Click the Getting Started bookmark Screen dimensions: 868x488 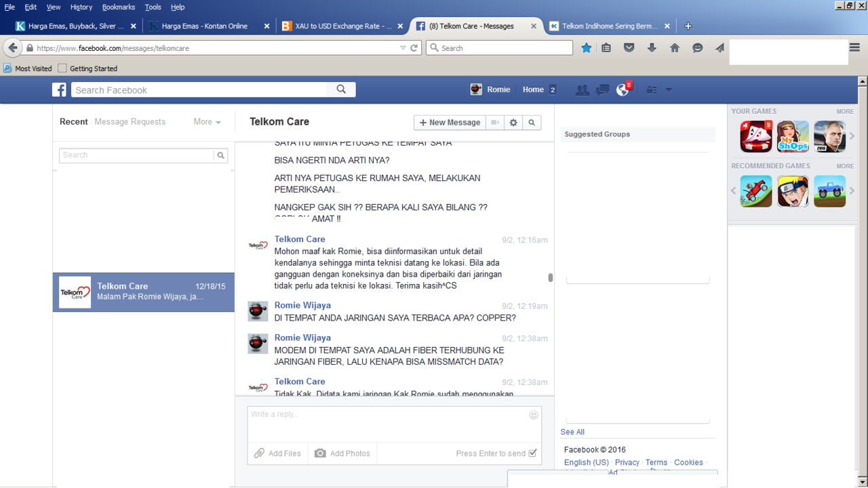click(x=87, y=68)
